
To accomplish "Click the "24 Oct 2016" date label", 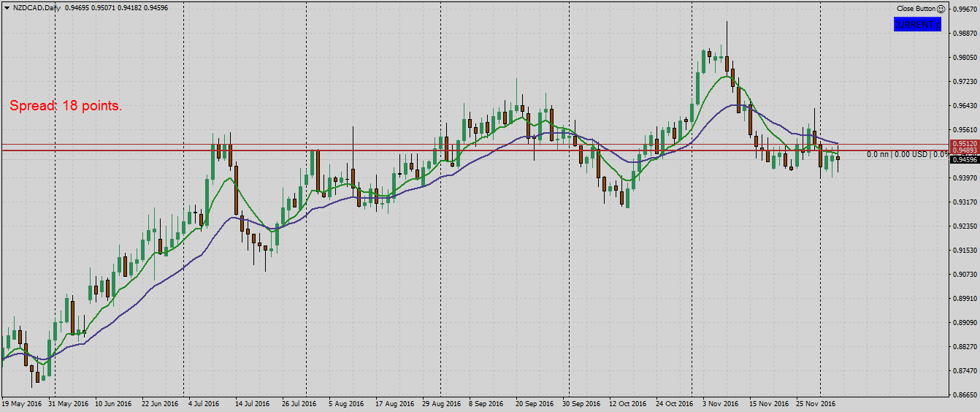I will [674, 403].
